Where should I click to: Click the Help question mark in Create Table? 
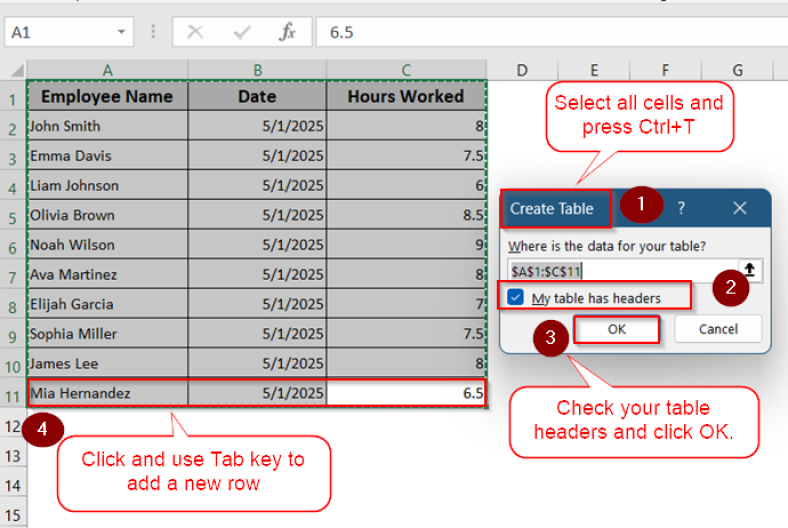click(x=681, y=208)
